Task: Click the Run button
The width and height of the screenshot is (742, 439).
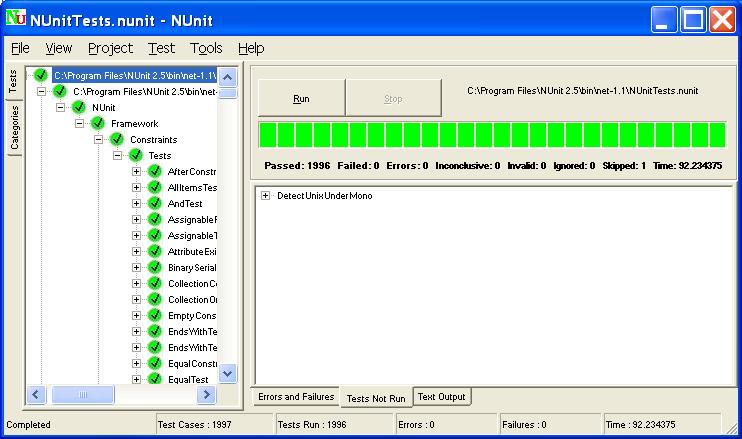Action: click(x=301, y=98)
